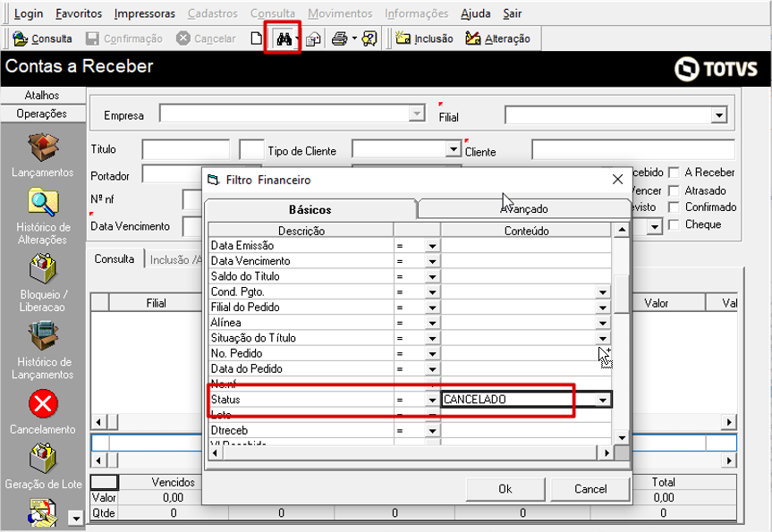The height and width of the screenshot is (532, 772).
Task: Click the help question mark icon
Action: [x=369, y=38]
